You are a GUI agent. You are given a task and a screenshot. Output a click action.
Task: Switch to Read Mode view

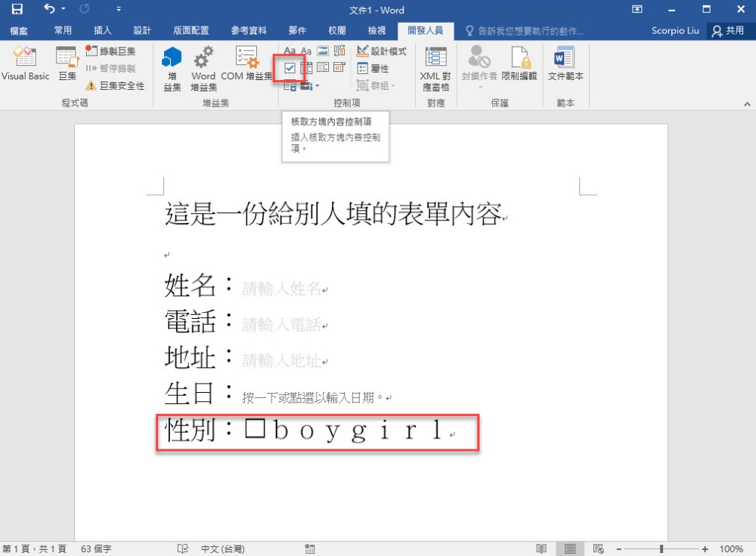(x=541, y=548)
